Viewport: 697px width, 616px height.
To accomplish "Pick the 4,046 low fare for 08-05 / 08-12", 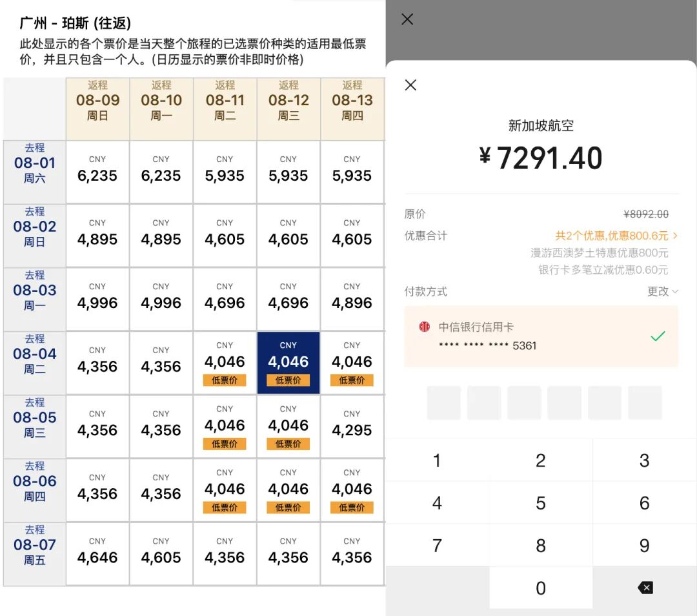I will point(288,427).
